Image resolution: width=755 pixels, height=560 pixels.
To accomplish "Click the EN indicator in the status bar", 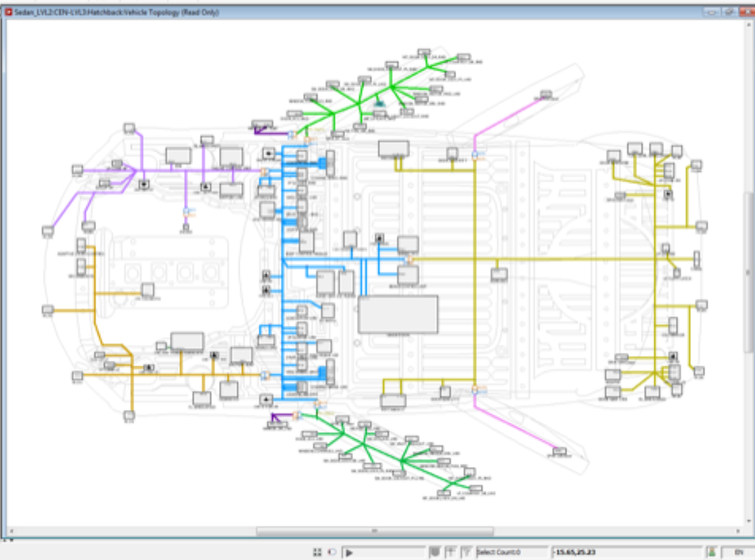I will 739,552.
